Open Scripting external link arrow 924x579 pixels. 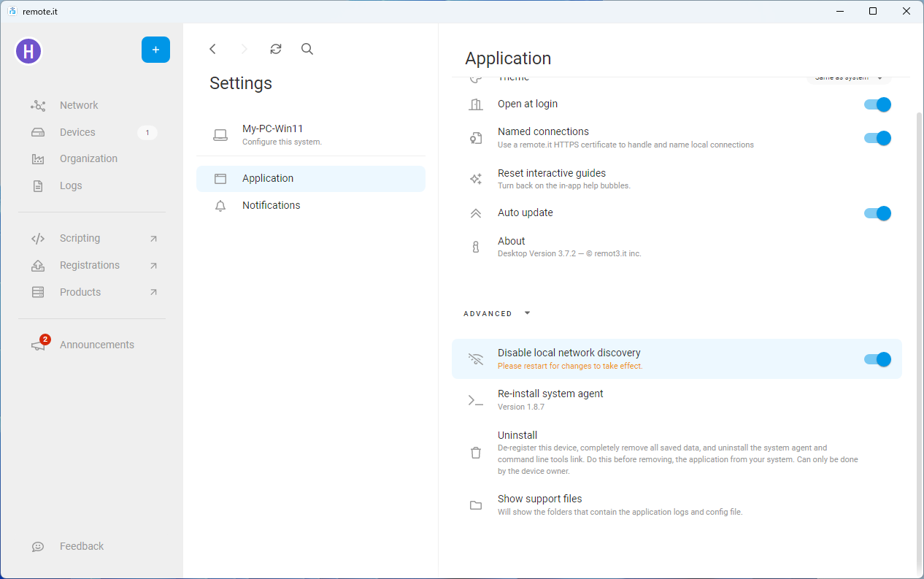153,239
